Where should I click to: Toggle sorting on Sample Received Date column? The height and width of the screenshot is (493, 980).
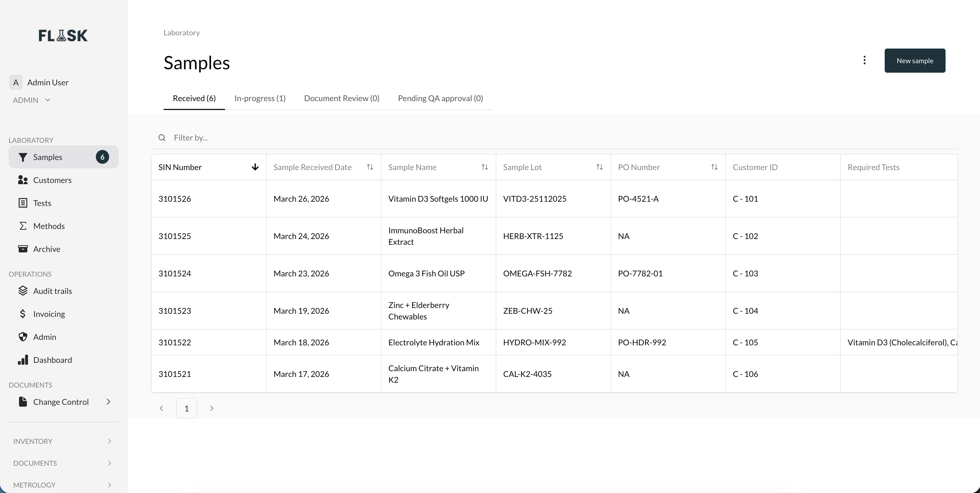point(370,167)
